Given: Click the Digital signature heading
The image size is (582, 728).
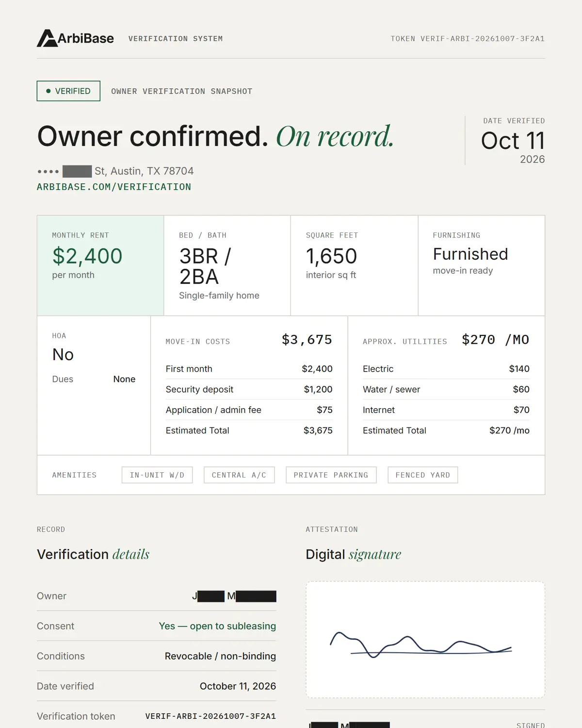Looking at the screenshot, I should tap(354, 554).
